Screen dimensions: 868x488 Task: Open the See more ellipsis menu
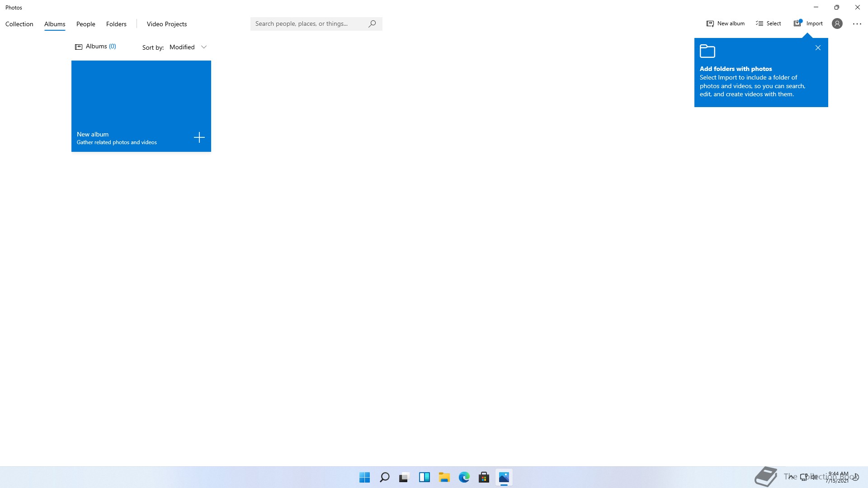pyautogui.click(x=857, y=24)
